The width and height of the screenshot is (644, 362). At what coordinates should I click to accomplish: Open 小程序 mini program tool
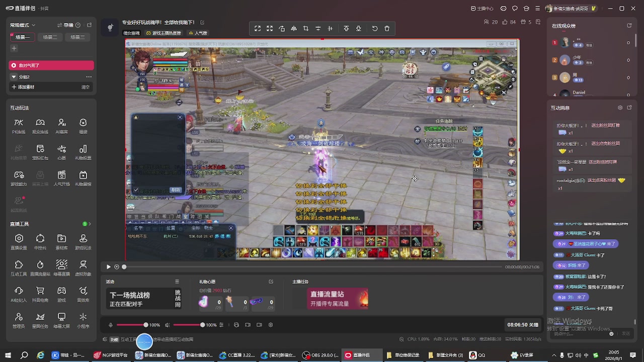[x=83, y=320]
